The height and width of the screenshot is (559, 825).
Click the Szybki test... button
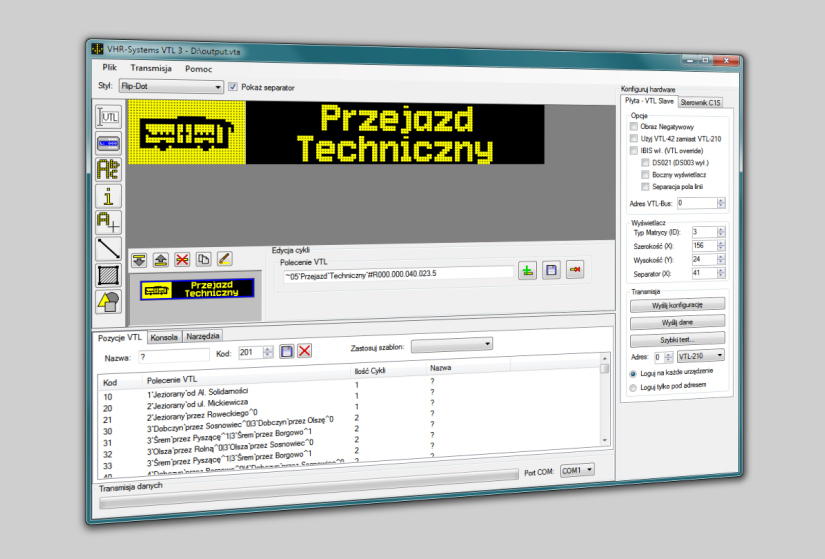(x=677, y=340)
